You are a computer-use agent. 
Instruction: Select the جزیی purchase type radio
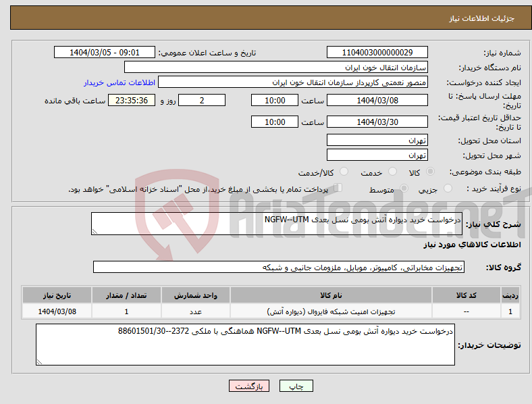tap(448, 188)
